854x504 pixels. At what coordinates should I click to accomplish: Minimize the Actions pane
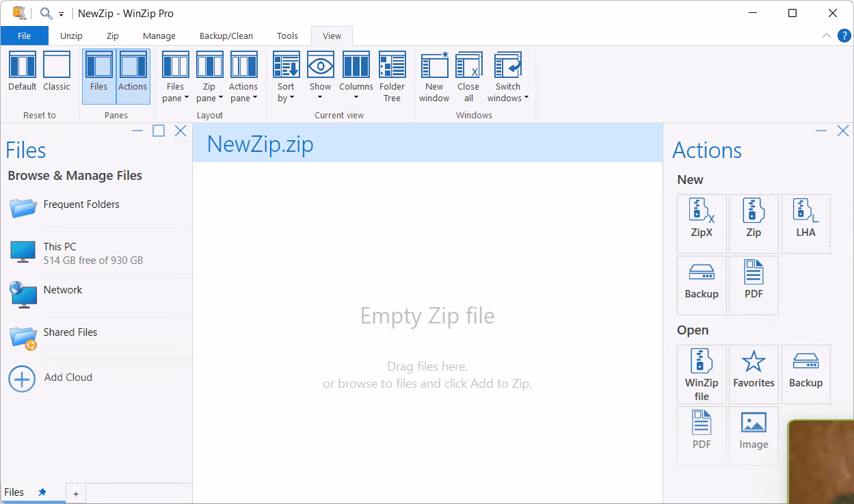pos(821,131)
